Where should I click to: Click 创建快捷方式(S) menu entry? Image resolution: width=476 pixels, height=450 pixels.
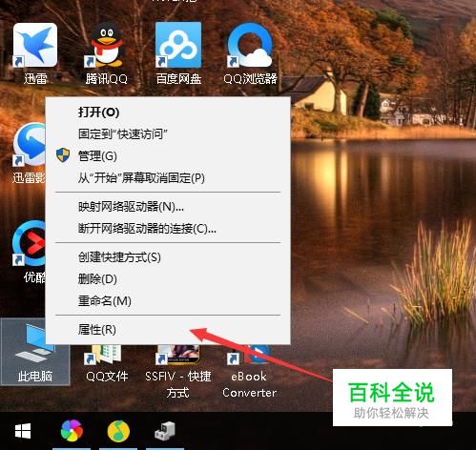pos(168,257)
